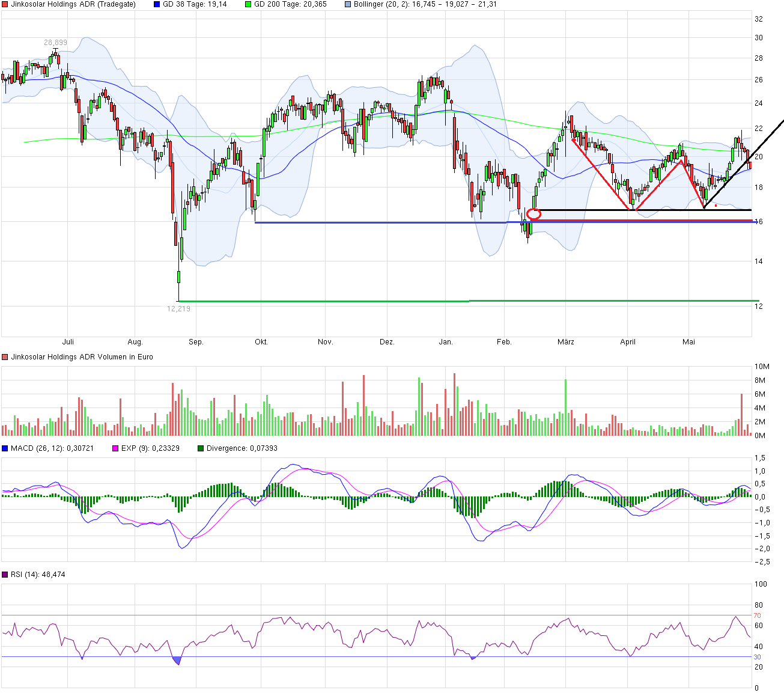This screenshot has height=696, width=784.
Task: Click the 'Aug.' month label on the axis
Action: point(135,342)
